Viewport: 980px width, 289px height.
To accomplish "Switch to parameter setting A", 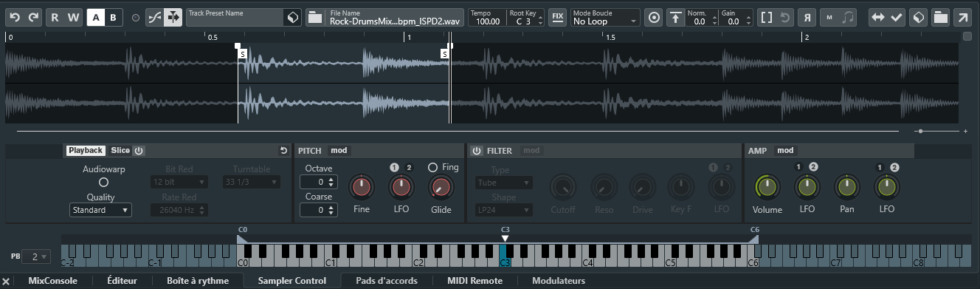I will pyautogui.click(x=96, y=17).
